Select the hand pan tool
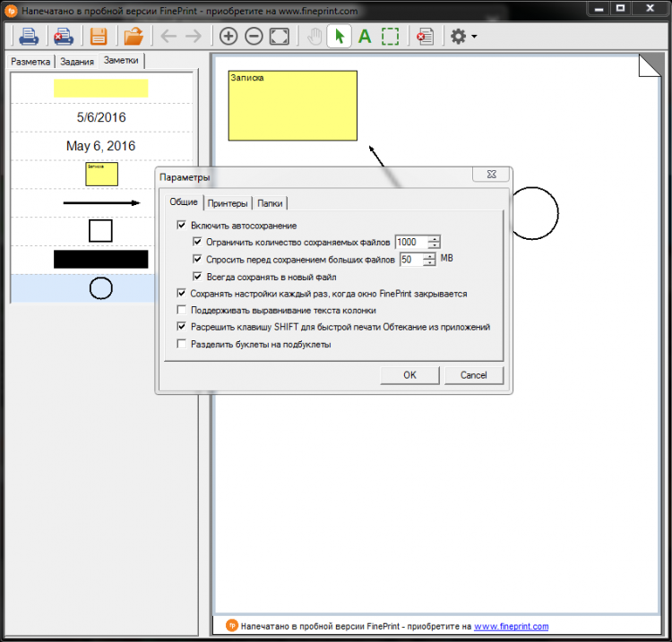 click(314, 37)
